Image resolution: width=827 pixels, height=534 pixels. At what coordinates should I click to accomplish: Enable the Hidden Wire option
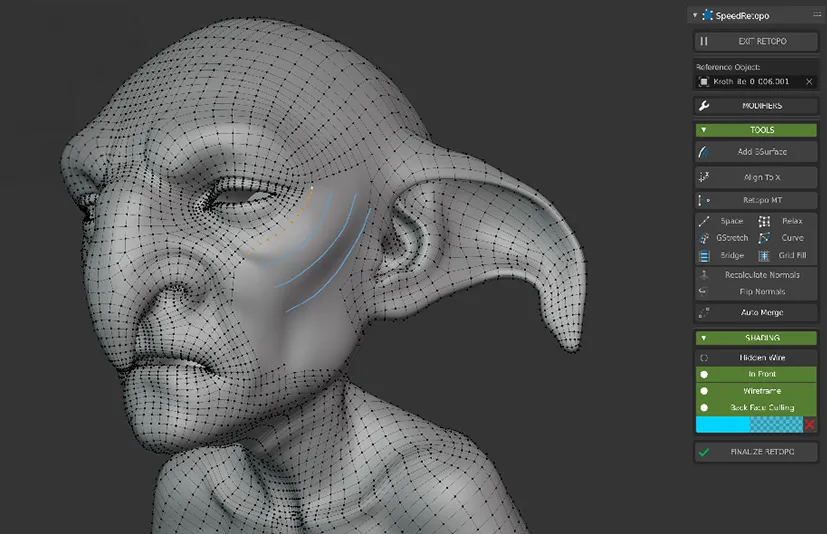pyautogui.click(x=756, y=358)
